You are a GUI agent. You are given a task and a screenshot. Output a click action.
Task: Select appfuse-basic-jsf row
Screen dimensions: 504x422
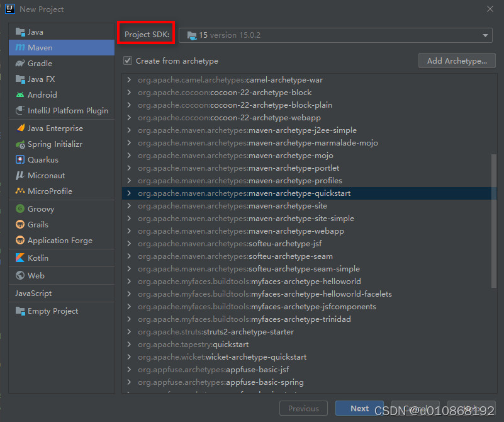pos(309,370)
